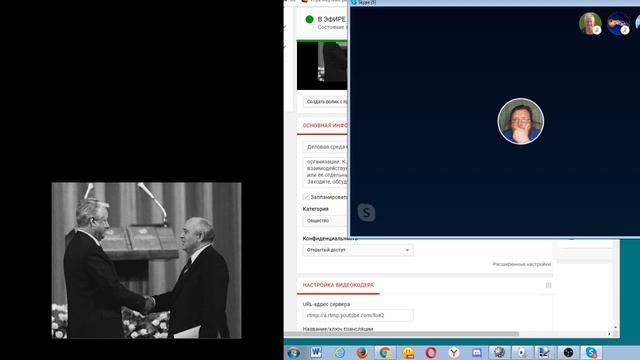This screenshot has width=640, height=360.
Task: Open Discord from the taskbar
Action: 476,353
